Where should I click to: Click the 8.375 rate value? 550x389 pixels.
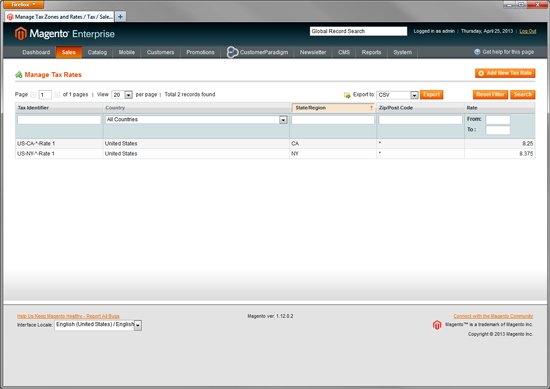pos(526,154)
